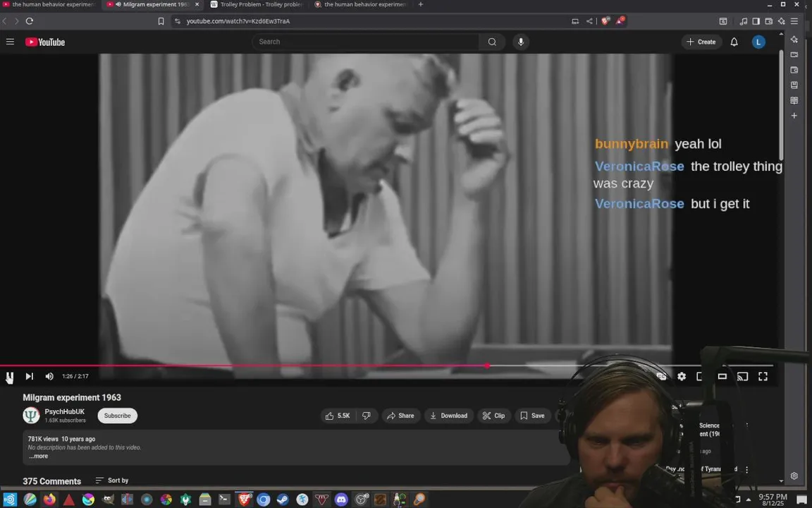Click the 781K views 10 years ago text
Screen dimensions: 812x508
[61, 439]
